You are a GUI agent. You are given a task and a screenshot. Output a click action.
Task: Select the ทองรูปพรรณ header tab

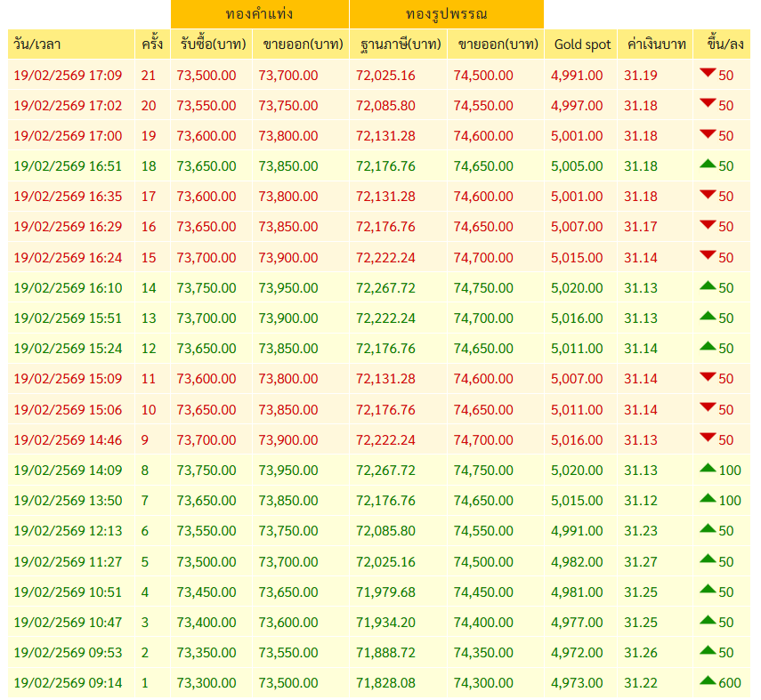[x=447, y=14]
